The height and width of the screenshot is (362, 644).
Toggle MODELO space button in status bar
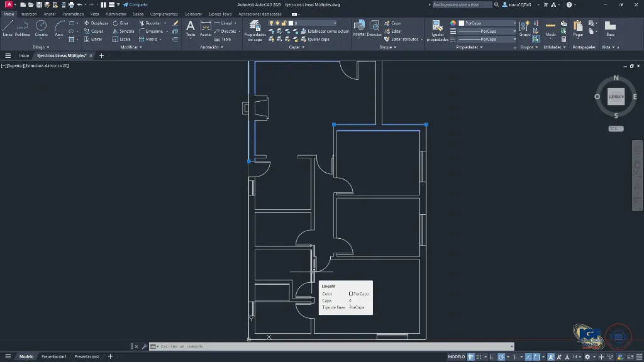457,357
